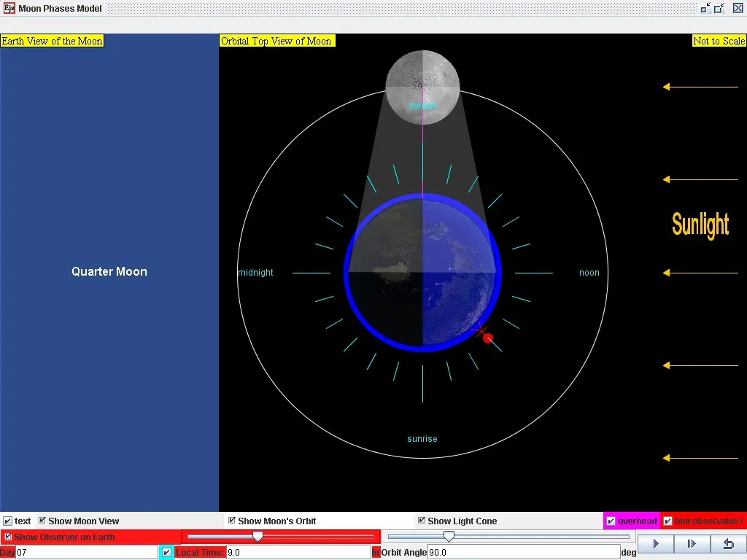Image resolution: width=747 pixels, height=560 pixels.
Task: Click the restore window button in title bar
Action: pyautogui.click(x=719, y=9)
